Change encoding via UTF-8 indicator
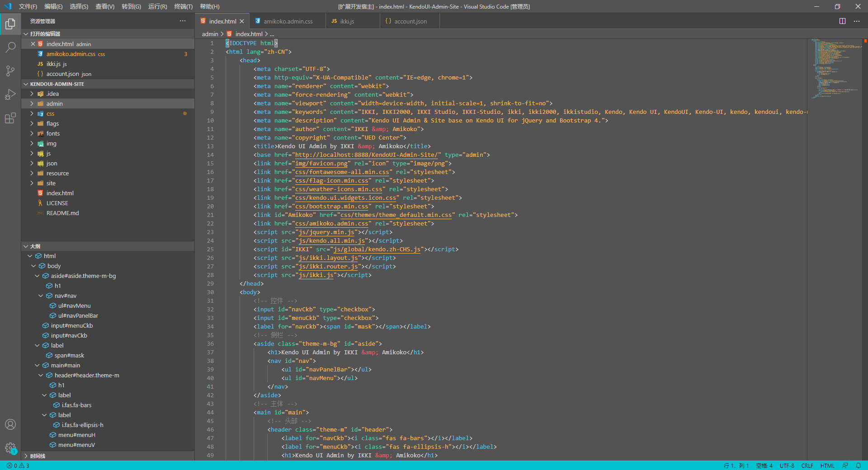868x470 pixels. (787, 465)
